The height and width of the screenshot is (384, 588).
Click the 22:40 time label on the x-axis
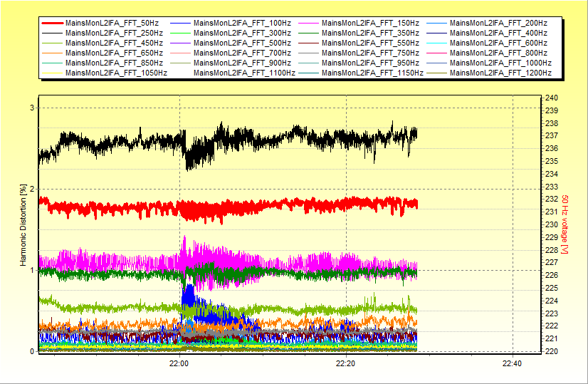pos(512,363)
